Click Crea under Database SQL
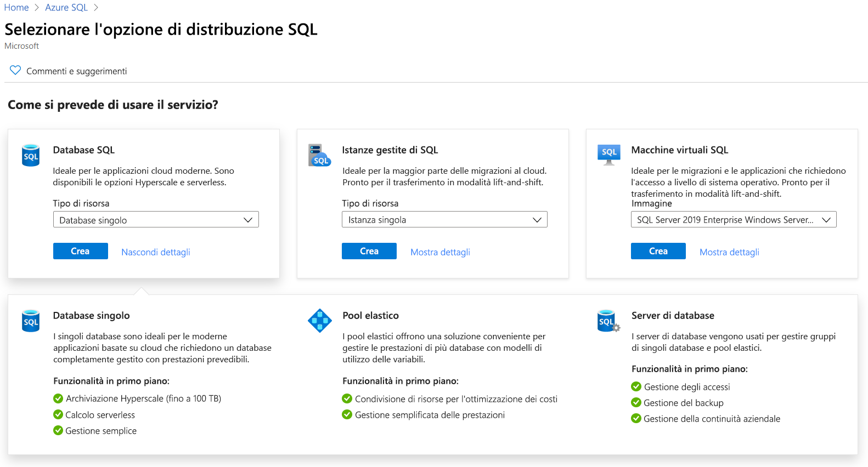Screen dimensions: 868x467 [x=81, y=251]
